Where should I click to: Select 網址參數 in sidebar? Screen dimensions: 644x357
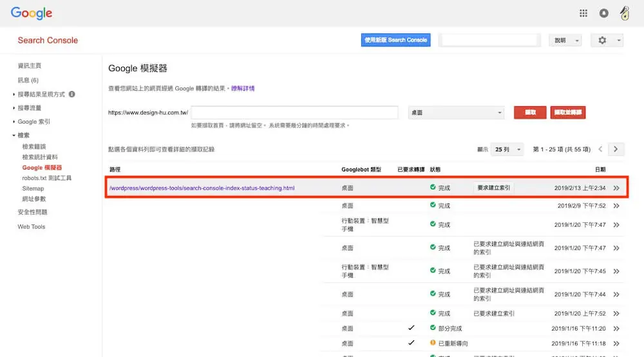click(34, 199)
